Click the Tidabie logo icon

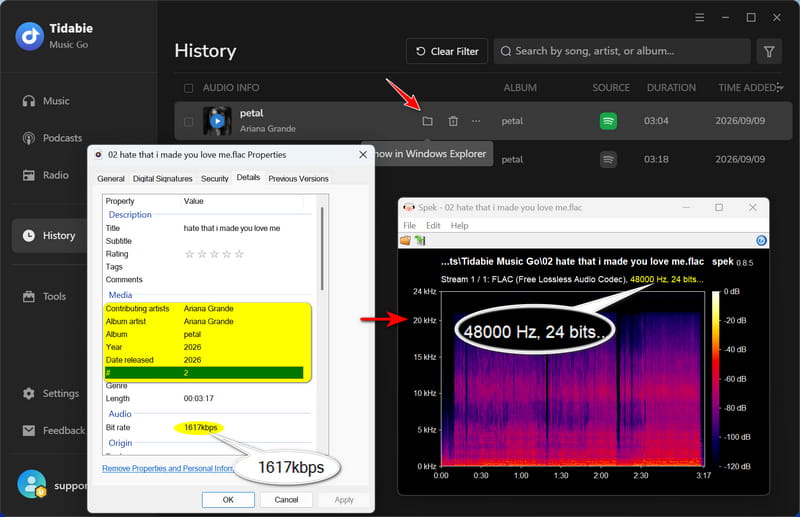click(x=30, y=36)
